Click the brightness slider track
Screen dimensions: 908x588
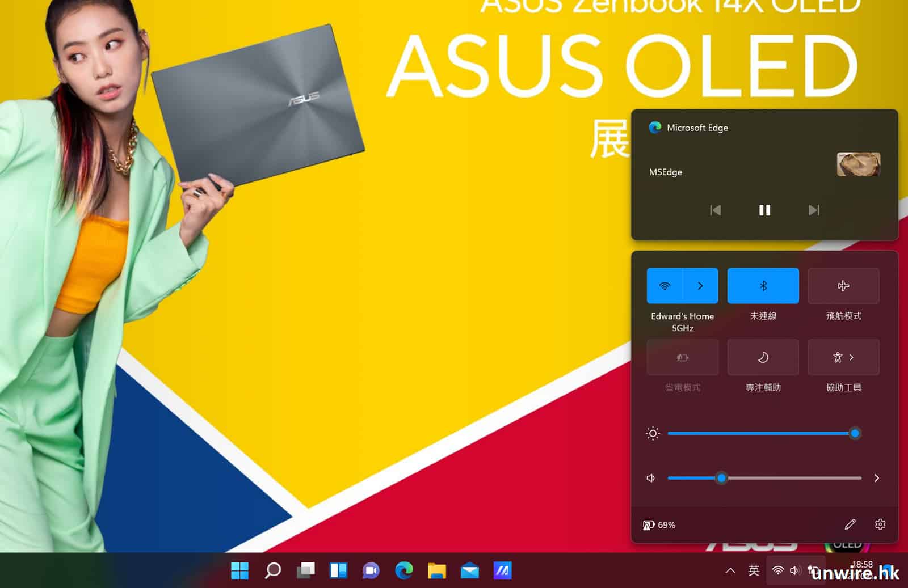point(760,434)
